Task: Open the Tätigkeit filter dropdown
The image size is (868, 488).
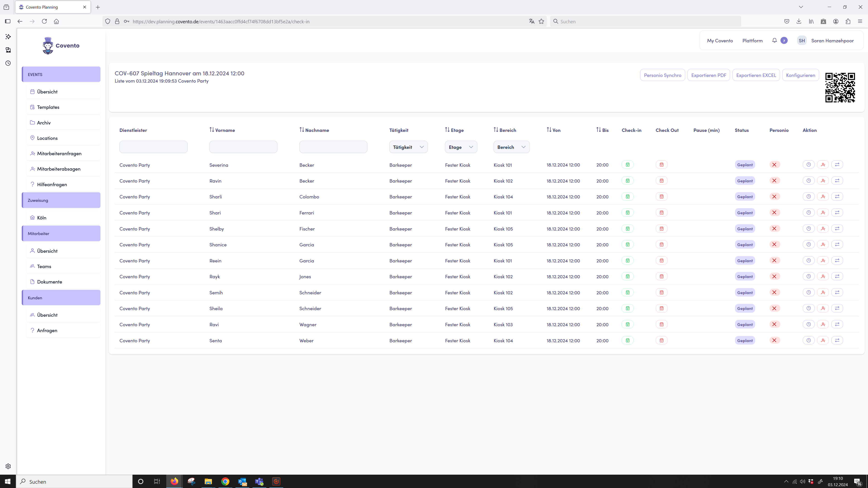Action: [408, 147]
